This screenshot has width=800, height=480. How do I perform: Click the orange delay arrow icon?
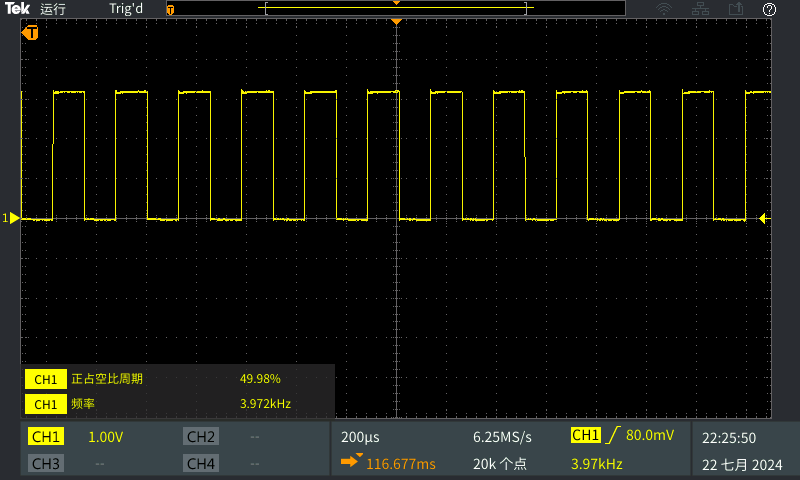352,461
